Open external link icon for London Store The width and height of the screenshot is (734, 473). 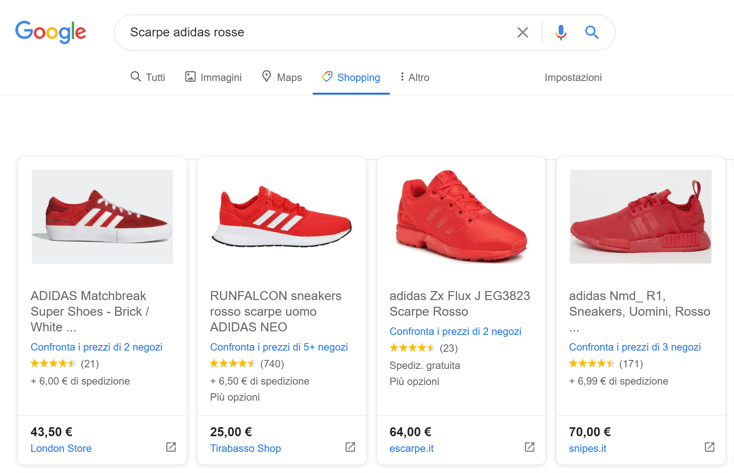click(171, 447)
